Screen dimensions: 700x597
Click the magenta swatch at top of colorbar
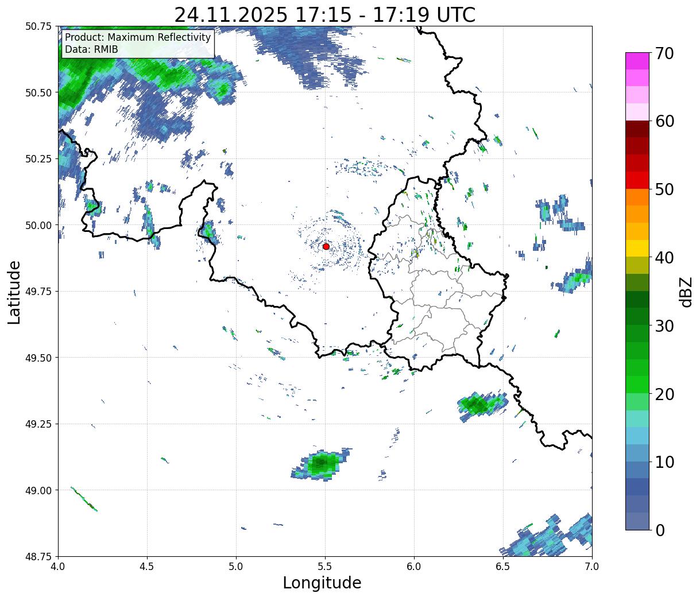pyautogui.click(x=637, y=61)
